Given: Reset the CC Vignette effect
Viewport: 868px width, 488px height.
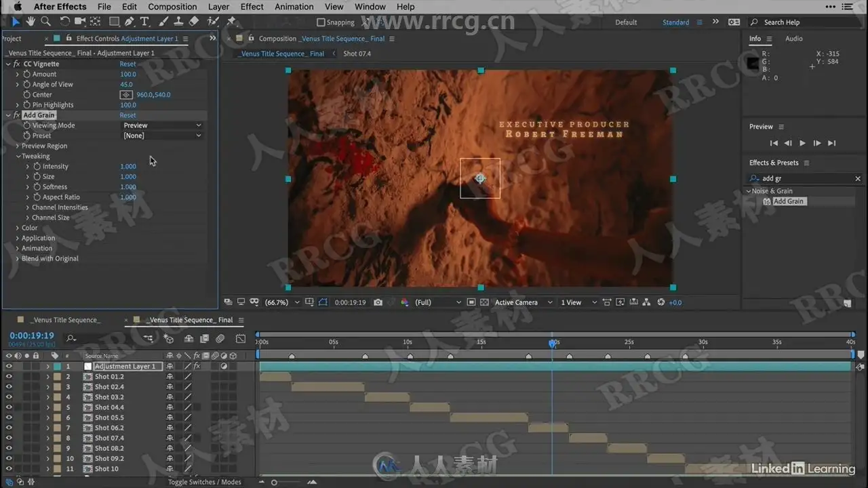Looking at the screenshot, I should (127, 64).
